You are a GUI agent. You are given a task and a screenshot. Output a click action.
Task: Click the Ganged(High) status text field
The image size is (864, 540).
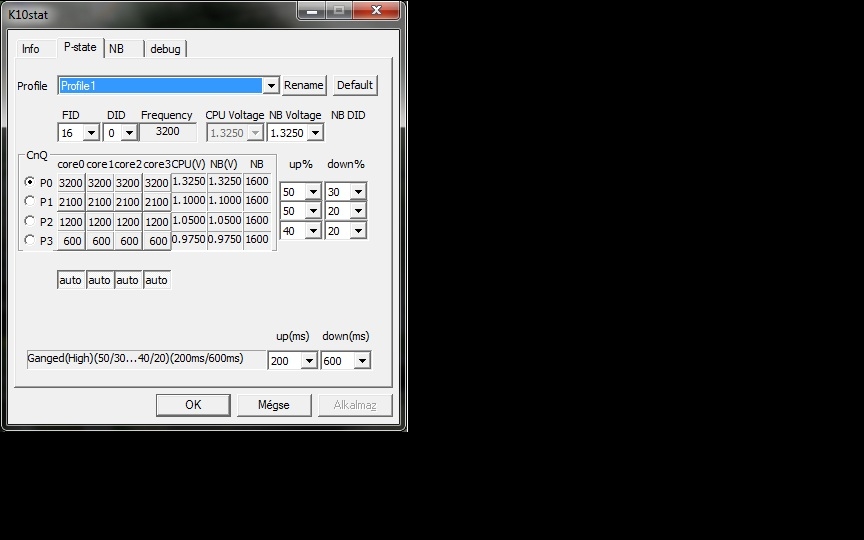pyautogui.click(x=146, y=359)
